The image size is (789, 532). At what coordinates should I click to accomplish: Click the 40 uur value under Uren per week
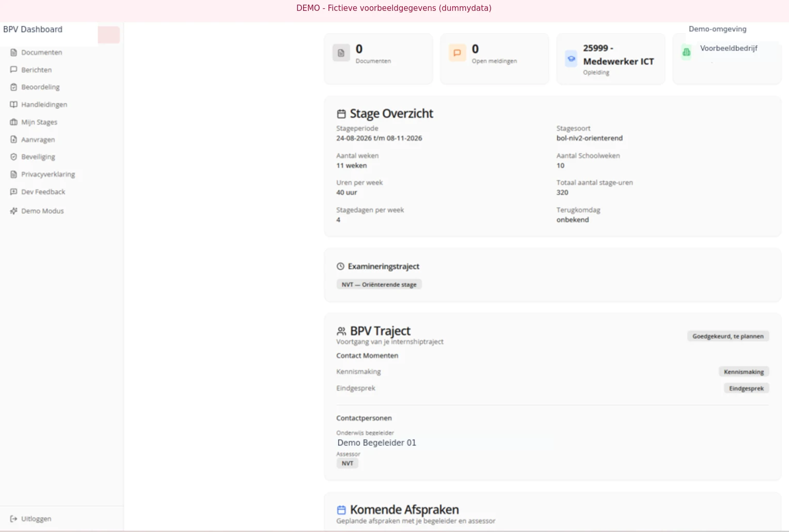tap(346, 193)
